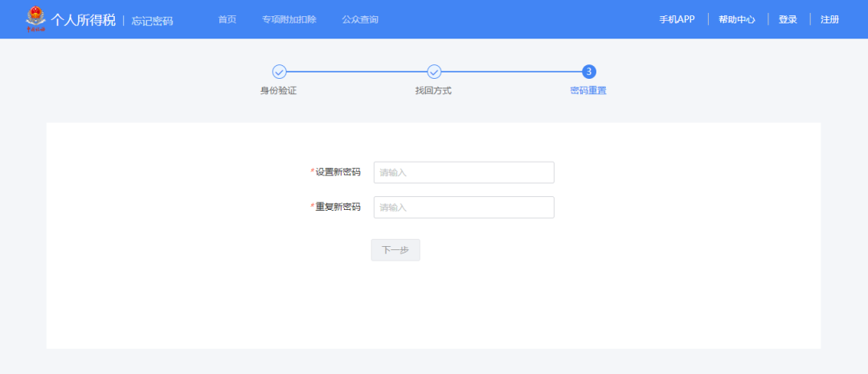Click the 个人所得税 site title

click(84, 19)
